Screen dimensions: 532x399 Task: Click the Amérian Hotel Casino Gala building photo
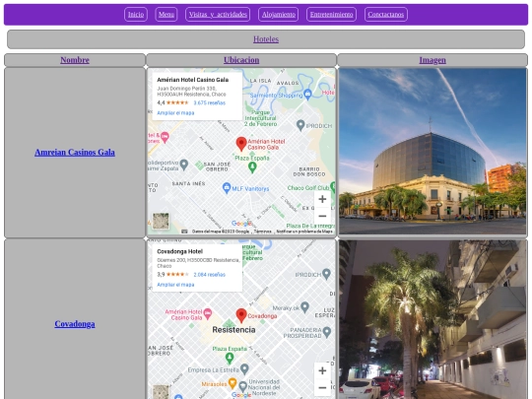[x=432, y=152]
